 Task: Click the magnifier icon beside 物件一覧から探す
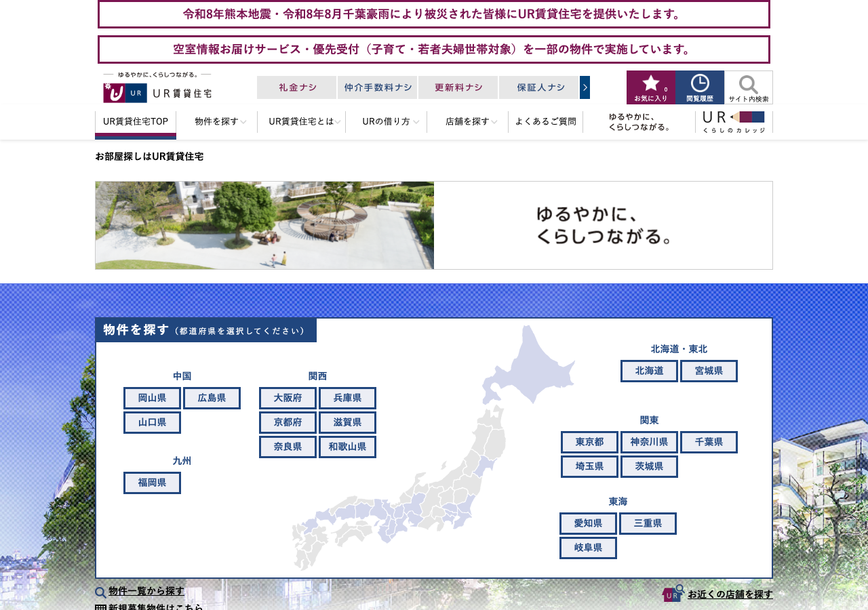click(x=100, y=592)
